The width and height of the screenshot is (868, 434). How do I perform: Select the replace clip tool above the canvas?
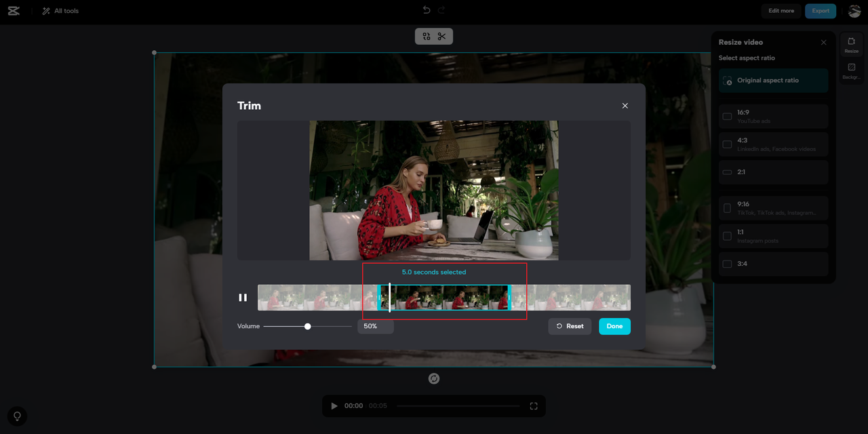coord(426,36)
